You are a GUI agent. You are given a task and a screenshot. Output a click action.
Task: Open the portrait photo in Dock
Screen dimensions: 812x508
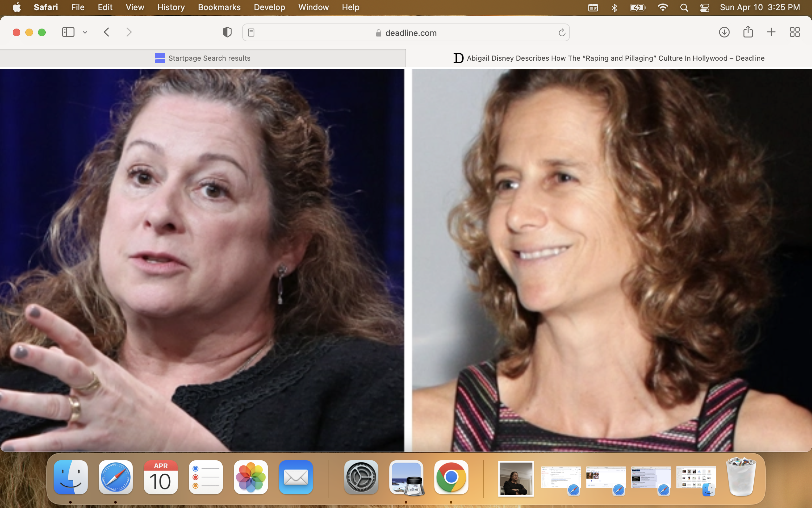[516, 478]
